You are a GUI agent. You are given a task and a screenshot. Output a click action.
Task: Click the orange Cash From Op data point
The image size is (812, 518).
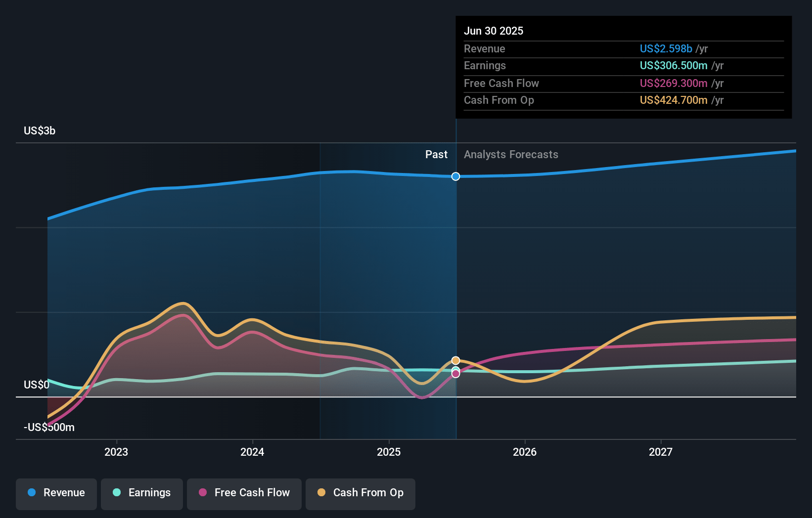click(455, 360)
